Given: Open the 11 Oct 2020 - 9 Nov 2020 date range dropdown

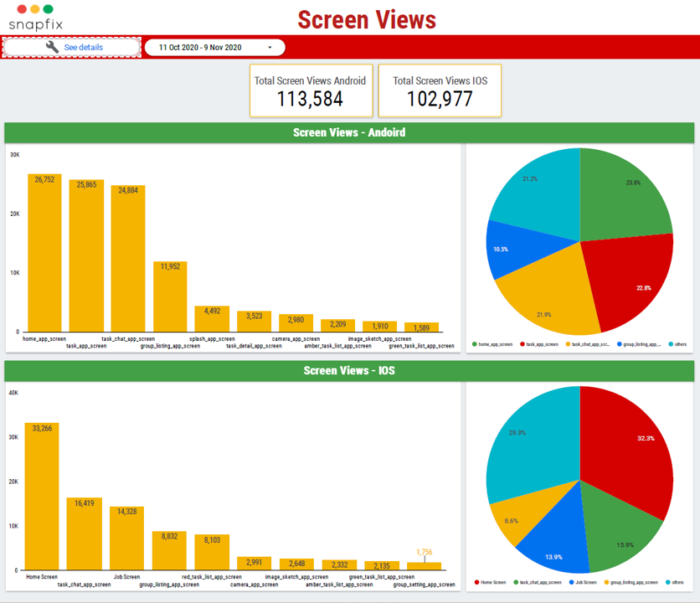Looking at the screenshot, I should [214, 48].
